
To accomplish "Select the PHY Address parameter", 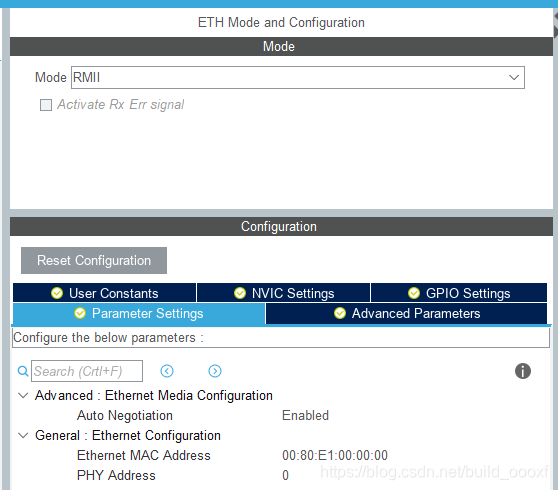I will [x=116, y=475].
